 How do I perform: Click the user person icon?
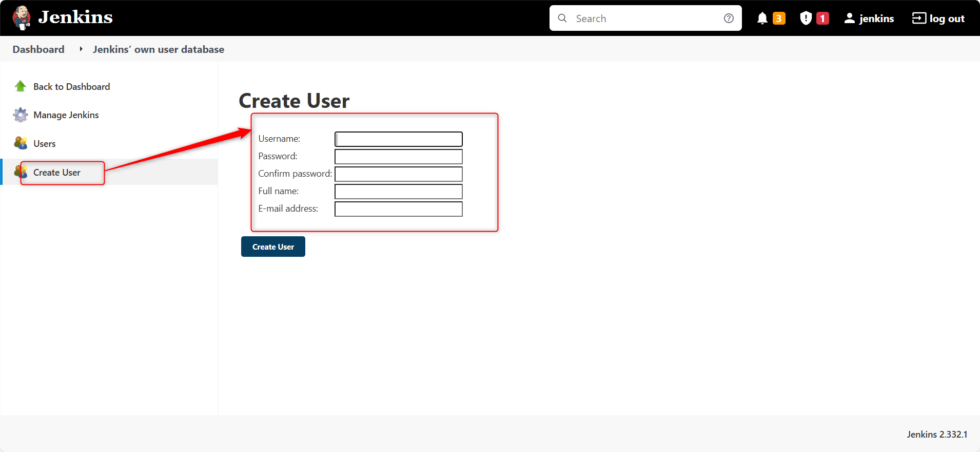850,18
